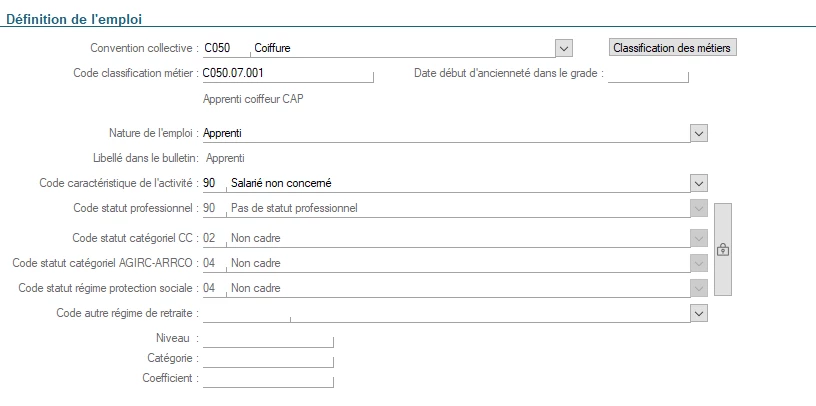Click Date début d'ancienneté dans le grade field

(x=650, y=73)
